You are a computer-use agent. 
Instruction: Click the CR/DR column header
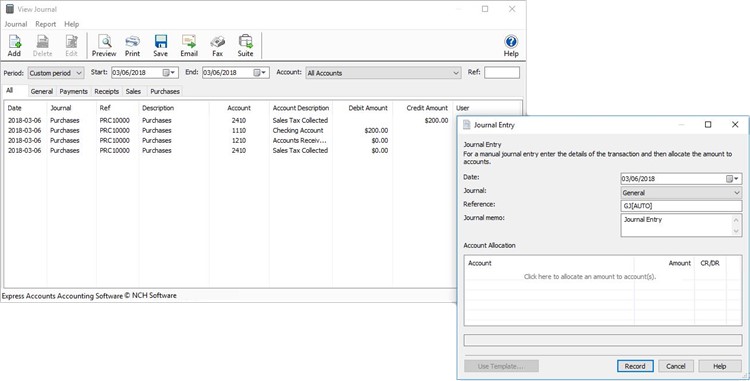click(x=710, y=263)
